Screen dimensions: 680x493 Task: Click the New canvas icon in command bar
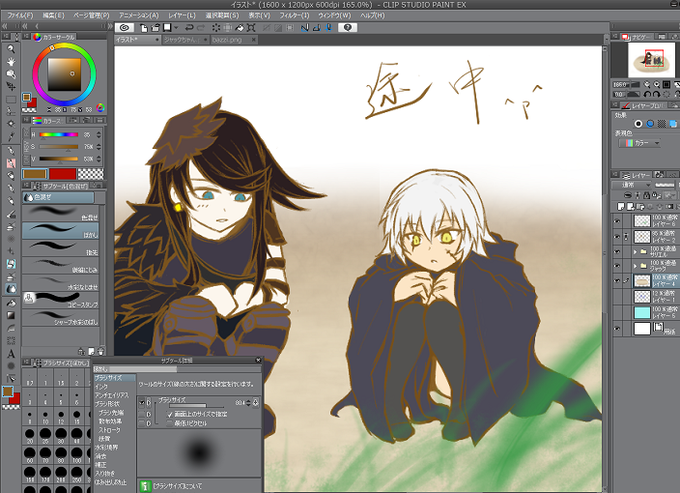point(144,28)
